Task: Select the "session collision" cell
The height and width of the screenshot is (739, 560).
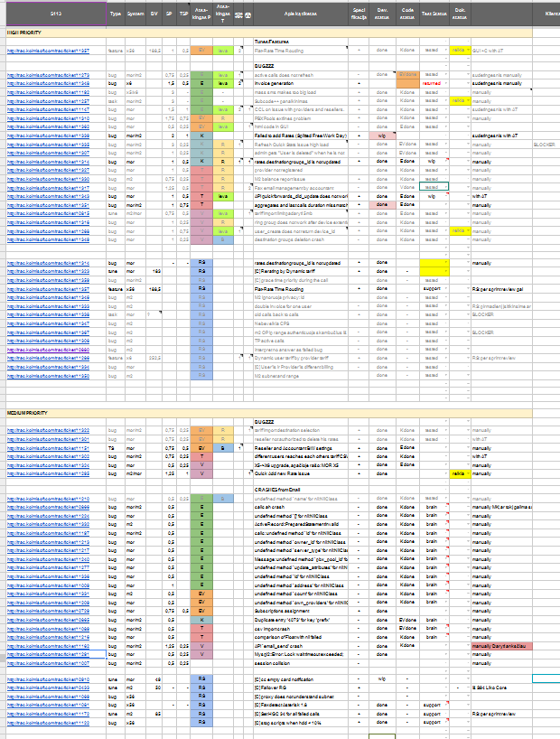Action: click(301, 664)
